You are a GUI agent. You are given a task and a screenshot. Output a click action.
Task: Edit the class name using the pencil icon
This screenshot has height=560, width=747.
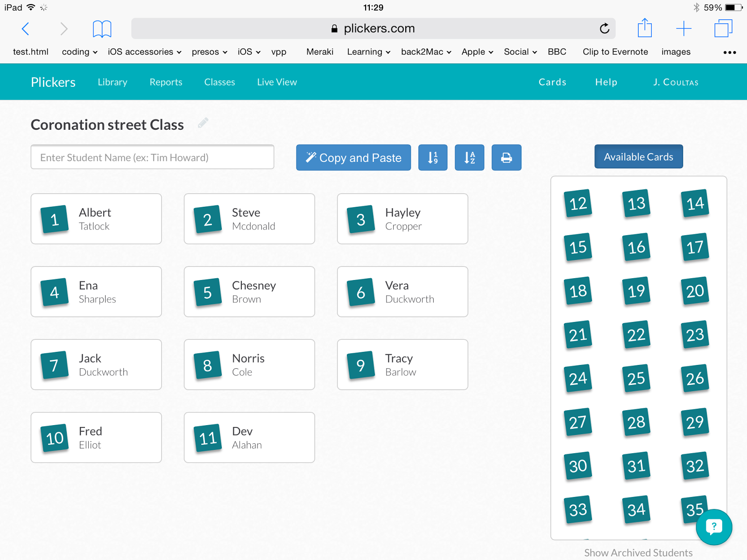(203, 122)
